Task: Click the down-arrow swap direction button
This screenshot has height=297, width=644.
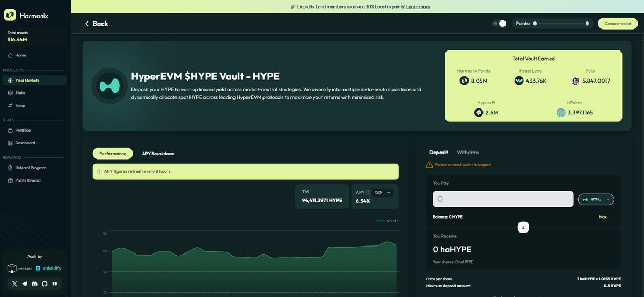Action: 523,227
